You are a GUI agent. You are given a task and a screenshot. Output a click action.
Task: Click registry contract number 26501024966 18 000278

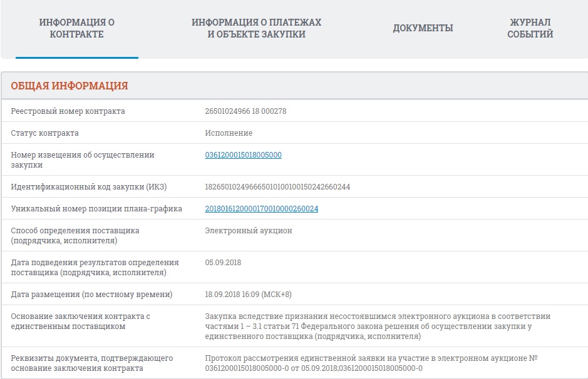click(x=245, y=111)
